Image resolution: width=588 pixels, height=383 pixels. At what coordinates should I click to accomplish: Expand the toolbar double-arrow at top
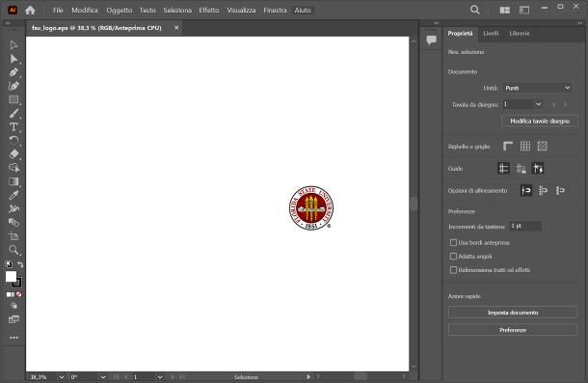coord(8,23)
